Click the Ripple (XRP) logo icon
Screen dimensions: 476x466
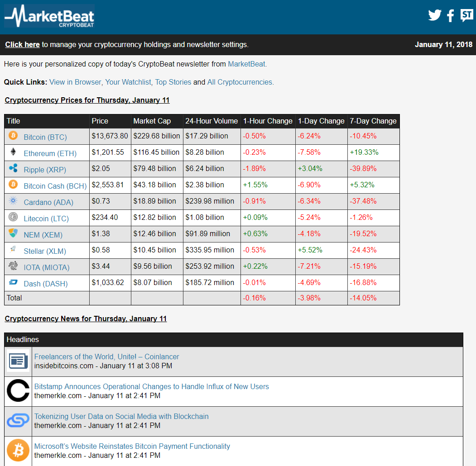13,168
